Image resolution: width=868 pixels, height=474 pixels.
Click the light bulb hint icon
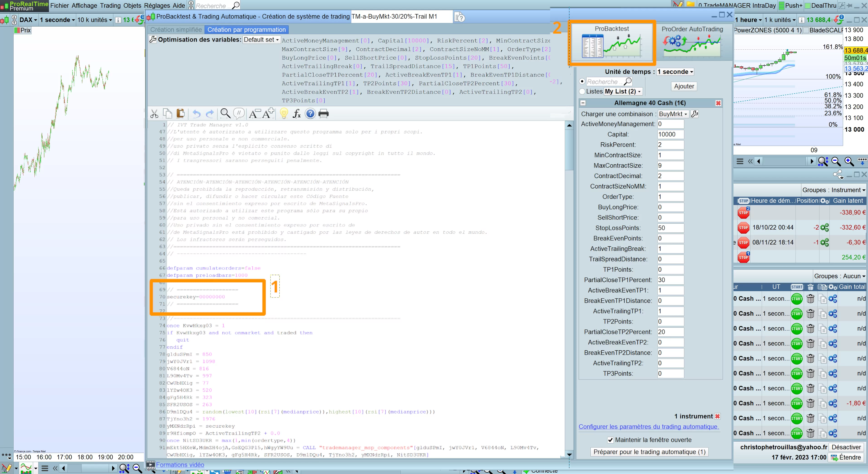[x=284, y=114]
